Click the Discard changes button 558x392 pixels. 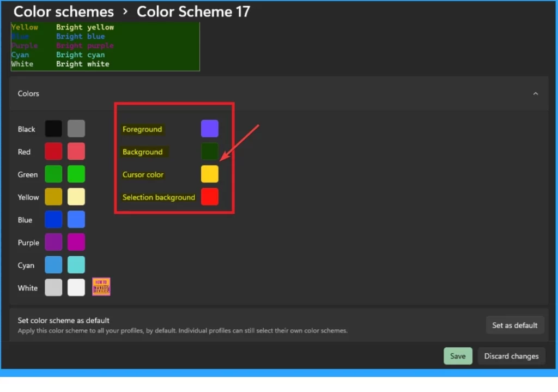click(511, 356)
